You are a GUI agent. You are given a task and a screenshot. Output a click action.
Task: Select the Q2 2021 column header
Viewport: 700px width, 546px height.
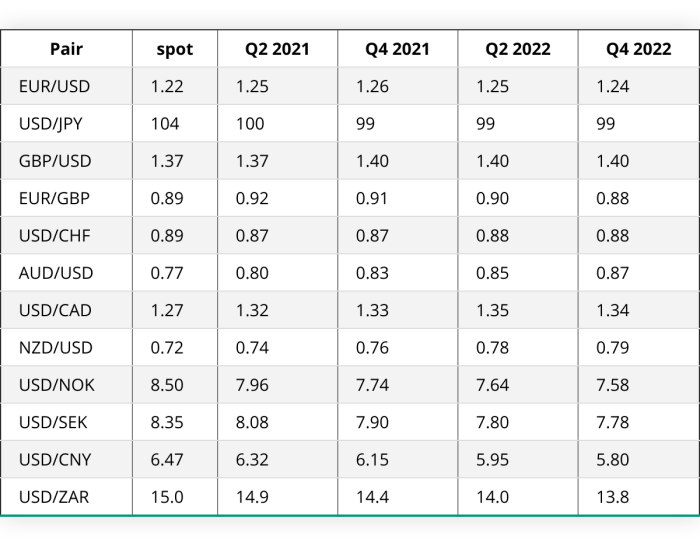(x=277, y=49)
